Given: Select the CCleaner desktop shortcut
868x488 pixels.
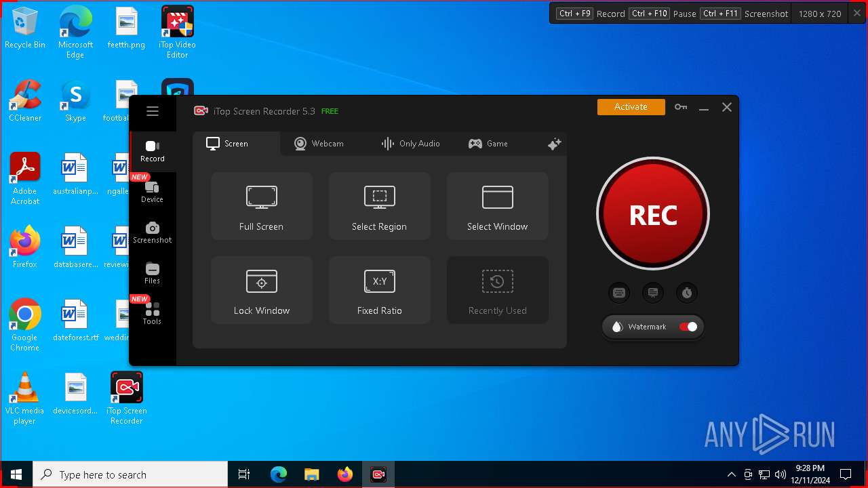Looking at the screenshot, I should 25,102.
